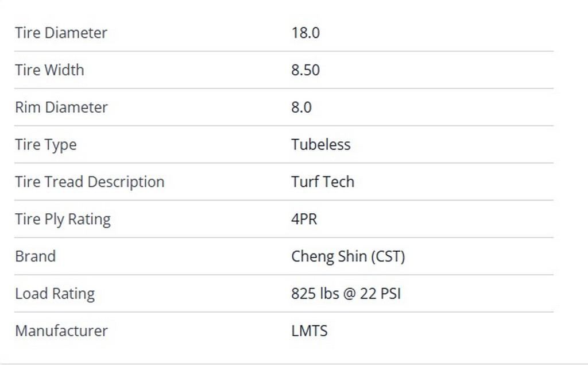
Task: Click the Tire Type label
Action: (45, 145)
